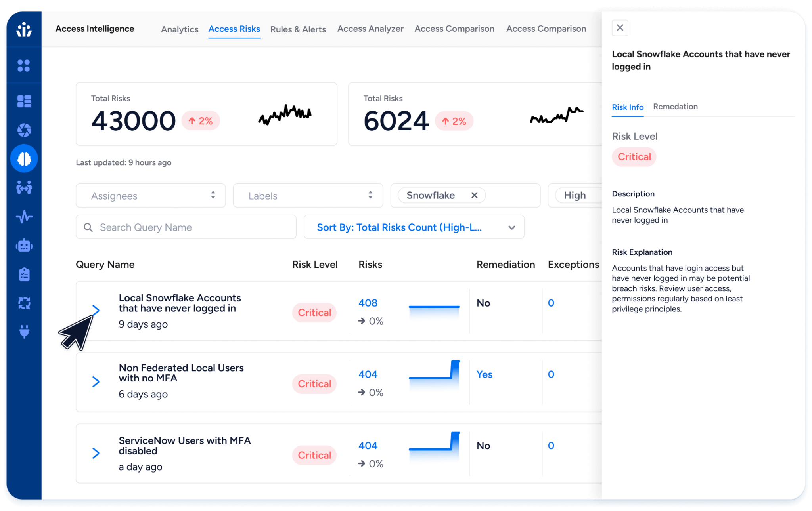This screenshot has width=812, height=511.
Task: Click the apps grid icon below the logo
Action: point(24,65)
